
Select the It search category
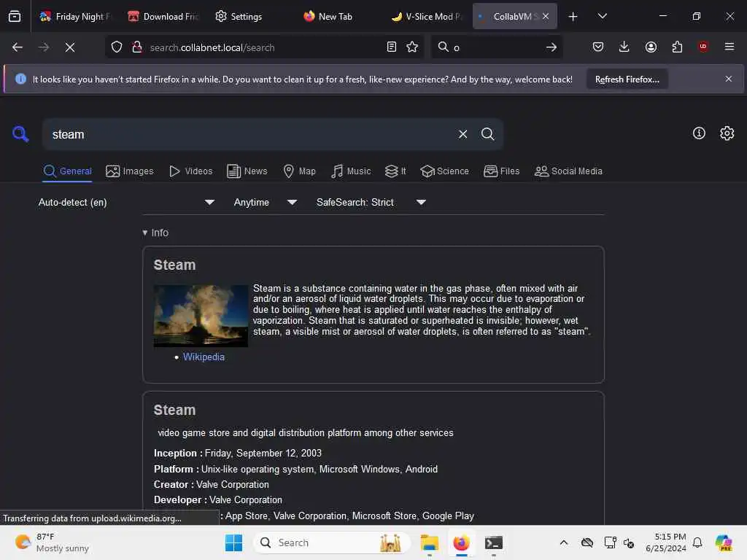coord(395,171)
